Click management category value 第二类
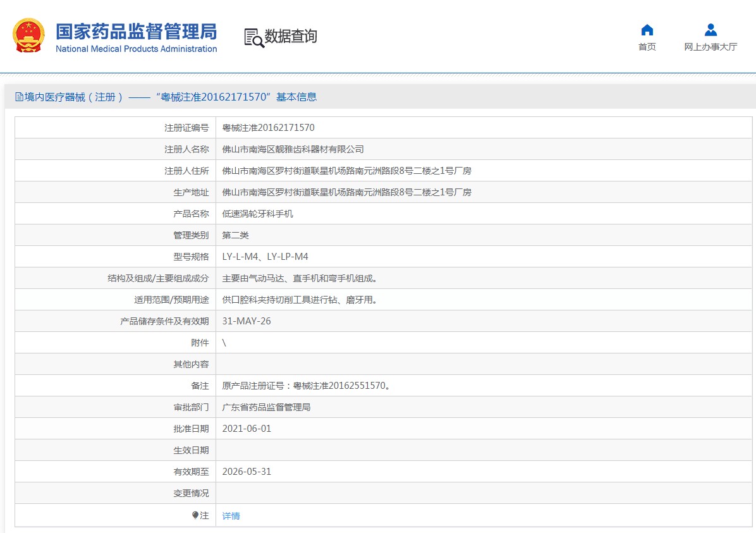The image size is (756, 533). point(235,235)
